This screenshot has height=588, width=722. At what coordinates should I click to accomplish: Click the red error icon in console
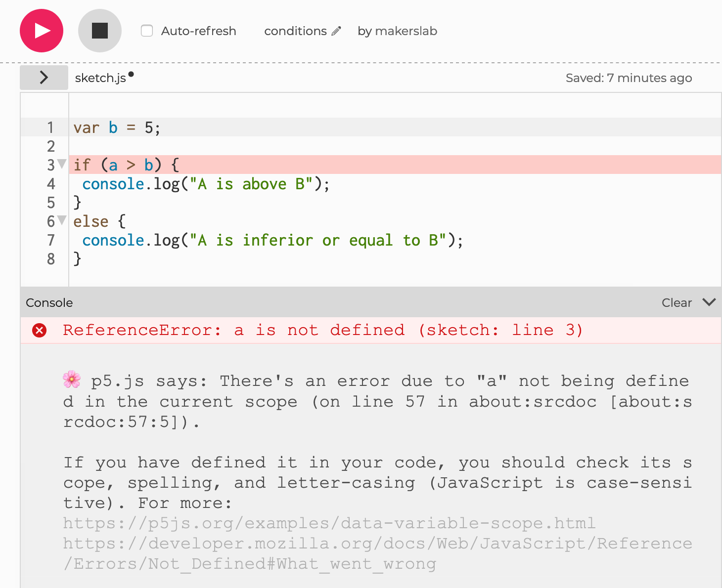pyautogui.click(x=40, y=330)
